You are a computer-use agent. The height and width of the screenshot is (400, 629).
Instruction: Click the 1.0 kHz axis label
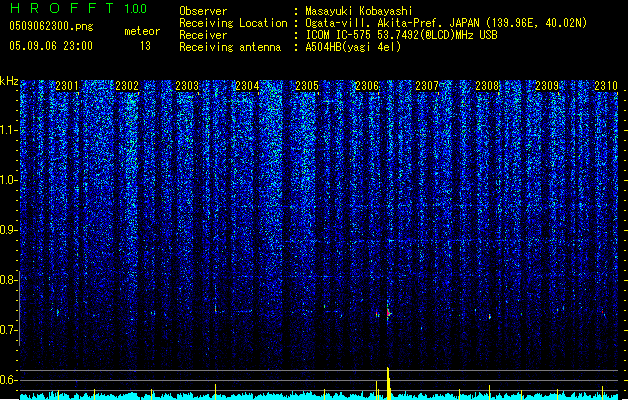pyautogui.click(x=9, y=180)
